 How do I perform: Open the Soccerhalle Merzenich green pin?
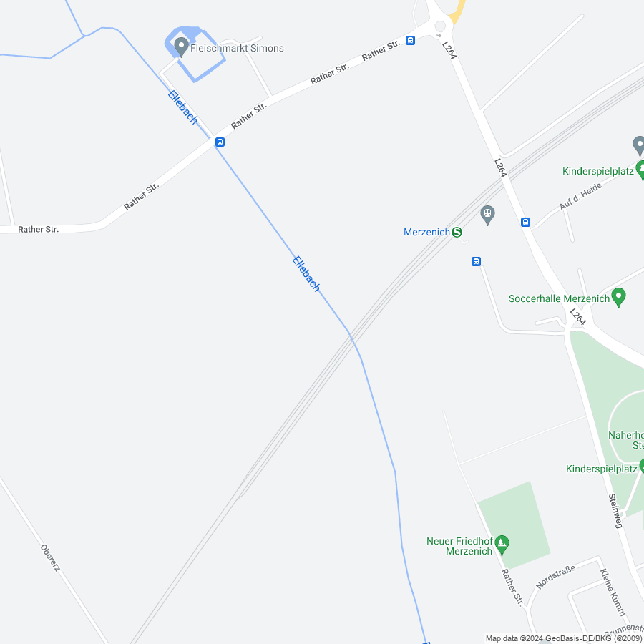(618, 298)
